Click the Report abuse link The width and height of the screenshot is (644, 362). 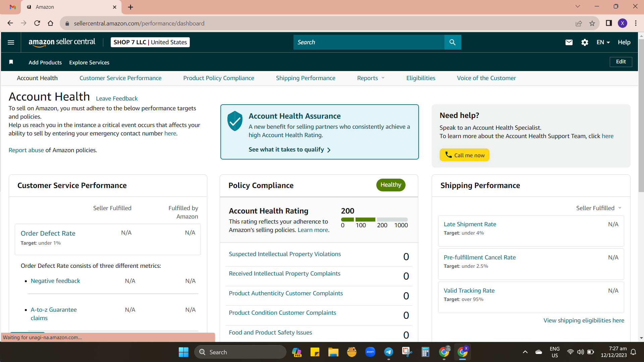[26, 150]
